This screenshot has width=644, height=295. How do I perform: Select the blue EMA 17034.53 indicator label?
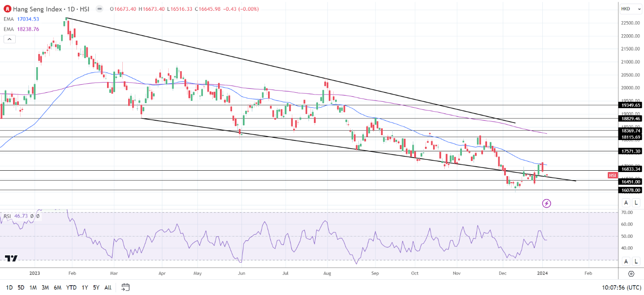[x=22, y=19]
